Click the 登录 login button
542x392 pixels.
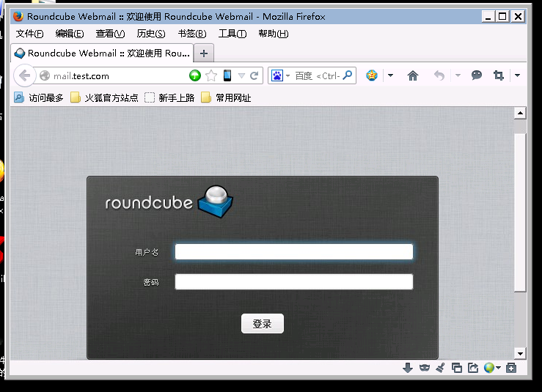click(x=263, y=324)
